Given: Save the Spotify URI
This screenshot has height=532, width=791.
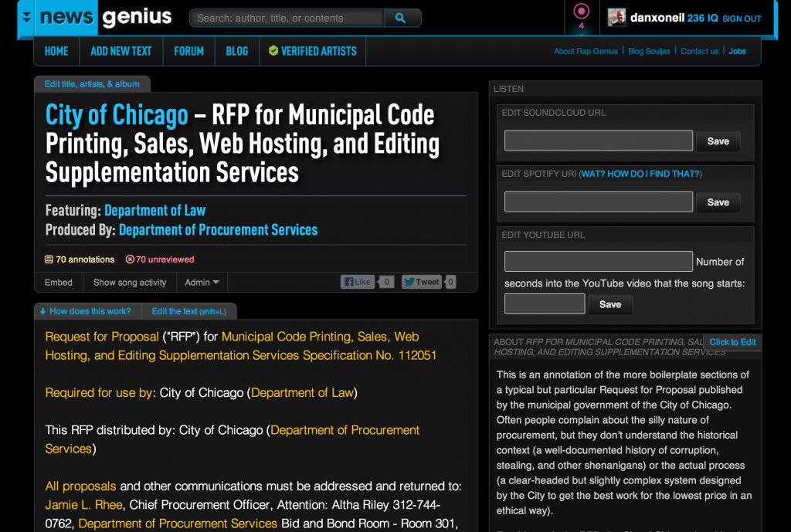Looking at the screenshot, I should coord(718,202).
